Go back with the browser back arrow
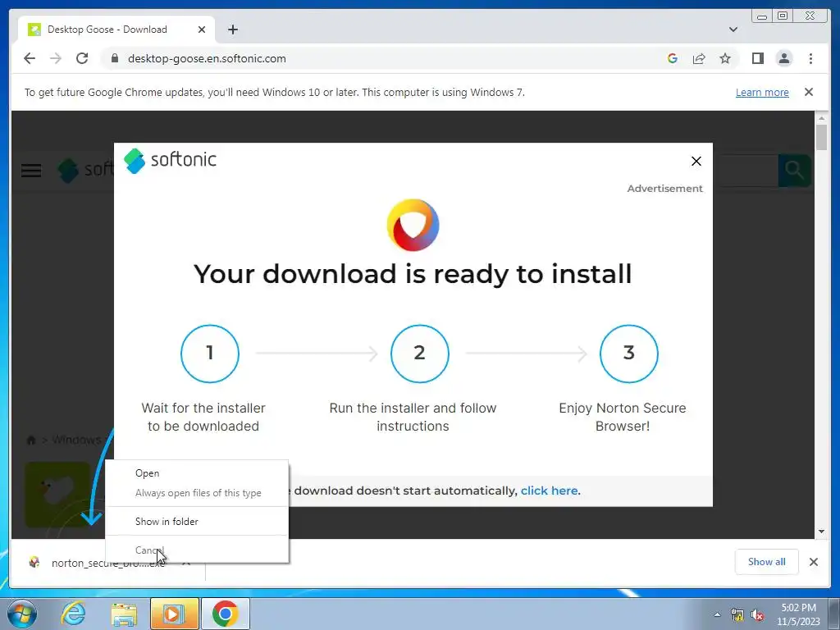840x630 pixels. tap(30, 58)
